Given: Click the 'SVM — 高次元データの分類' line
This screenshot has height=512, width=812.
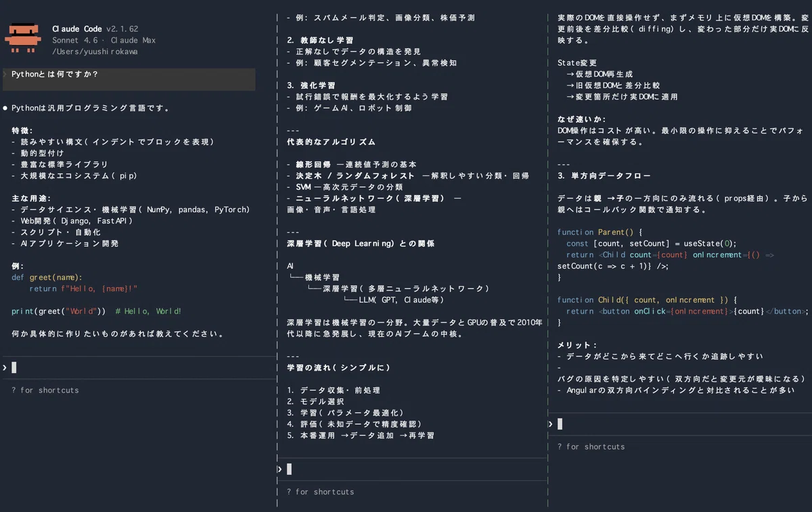Looking at the screenshot, I should point(344,187).
